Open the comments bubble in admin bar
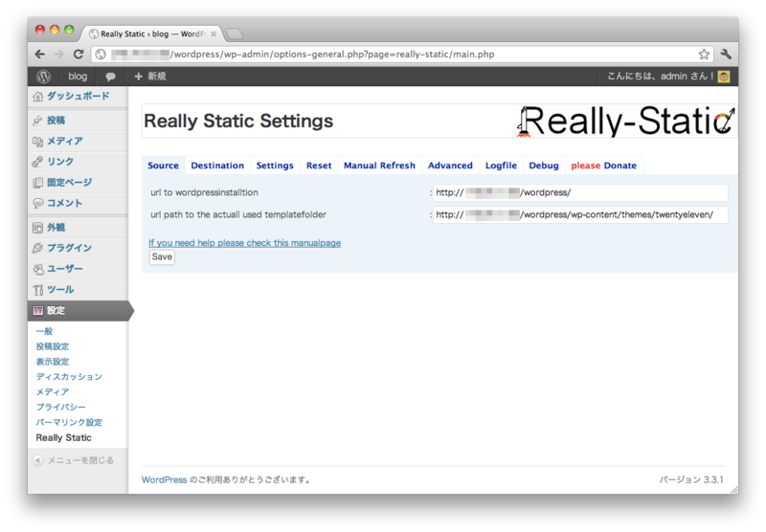The image size is (766, 532). [x=110, y=77]
